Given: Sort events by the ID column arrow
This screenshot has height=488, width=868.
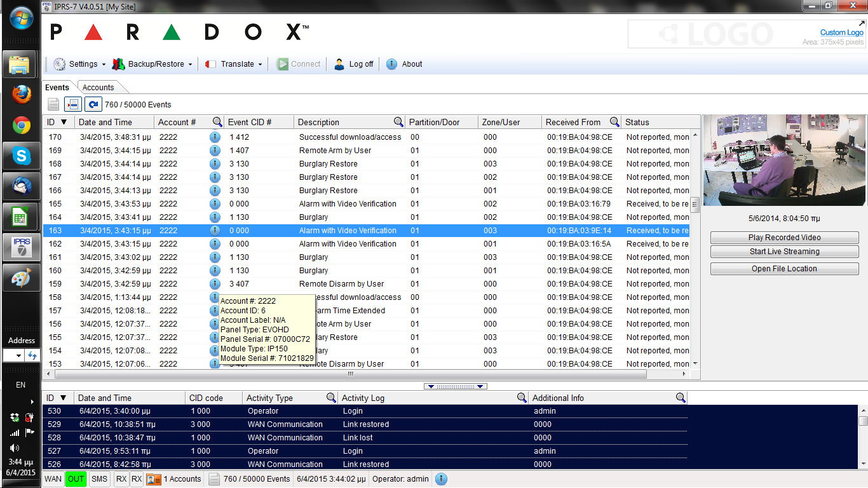Looking at the screenshot, I should point(63,122).
